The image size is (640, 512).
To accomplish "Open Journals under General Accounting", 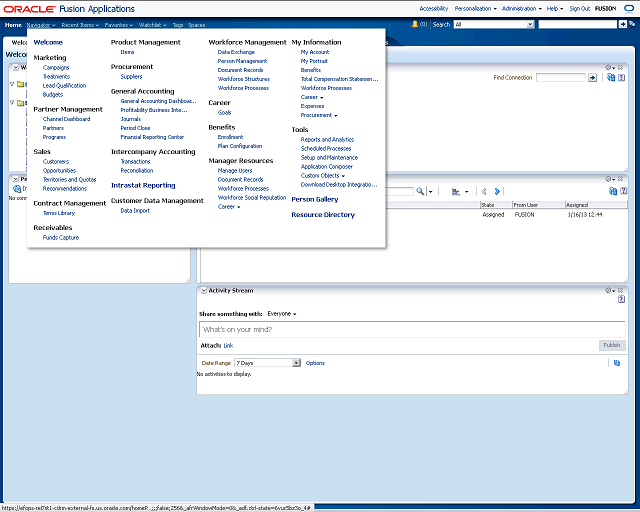I will (x=131, y=119).
